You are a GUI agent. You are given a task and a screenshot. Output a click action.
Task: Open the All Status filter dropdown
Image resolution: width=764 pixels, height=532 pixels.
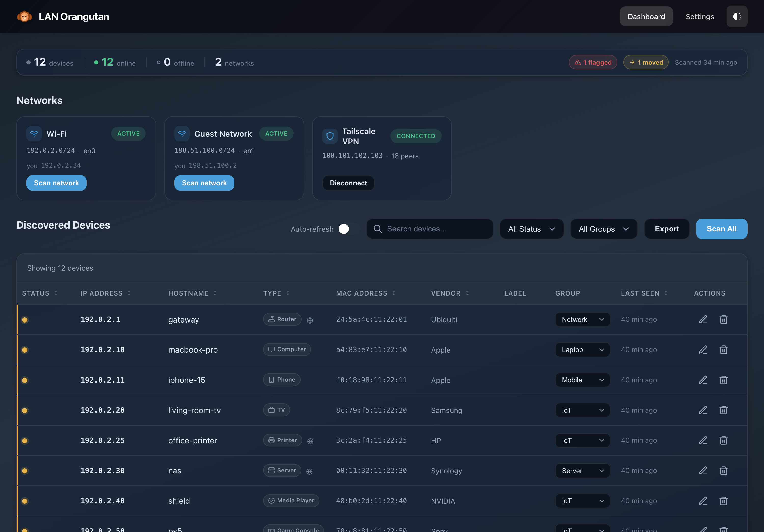[531, 229]
